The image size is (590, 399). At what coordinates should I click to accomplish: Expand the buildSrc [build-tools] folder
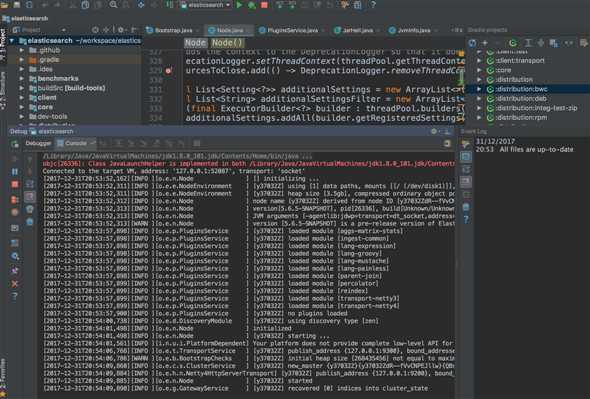pyautogui.click(x=22, y=88)
